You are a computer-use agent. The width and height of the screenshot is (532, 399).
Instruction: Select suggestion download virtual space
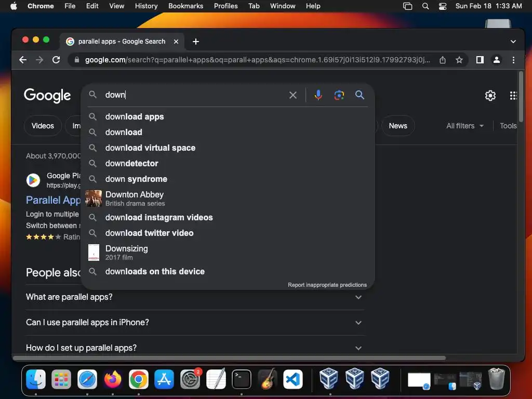click(x=228, y=148)
